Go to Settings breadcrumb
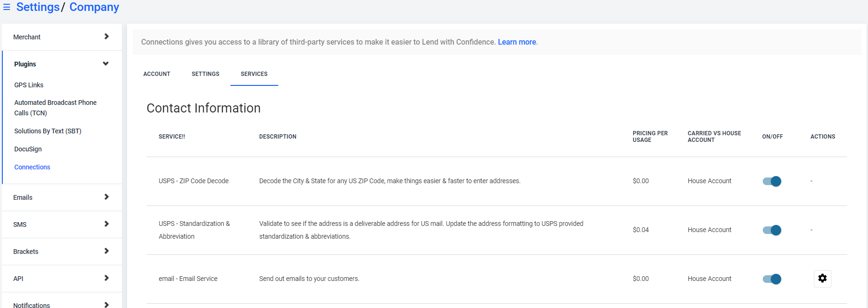 [38, 7]
